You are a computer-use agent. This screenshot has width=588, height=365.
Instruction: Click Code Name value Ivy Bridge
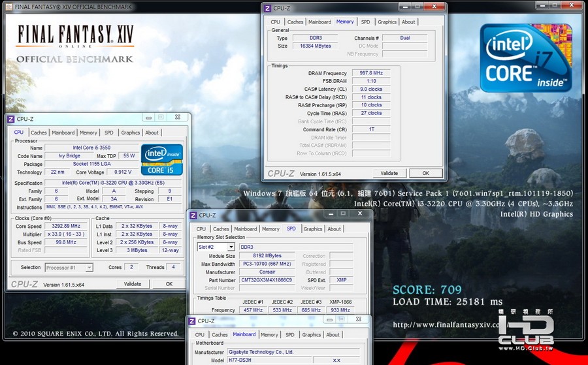69,156
